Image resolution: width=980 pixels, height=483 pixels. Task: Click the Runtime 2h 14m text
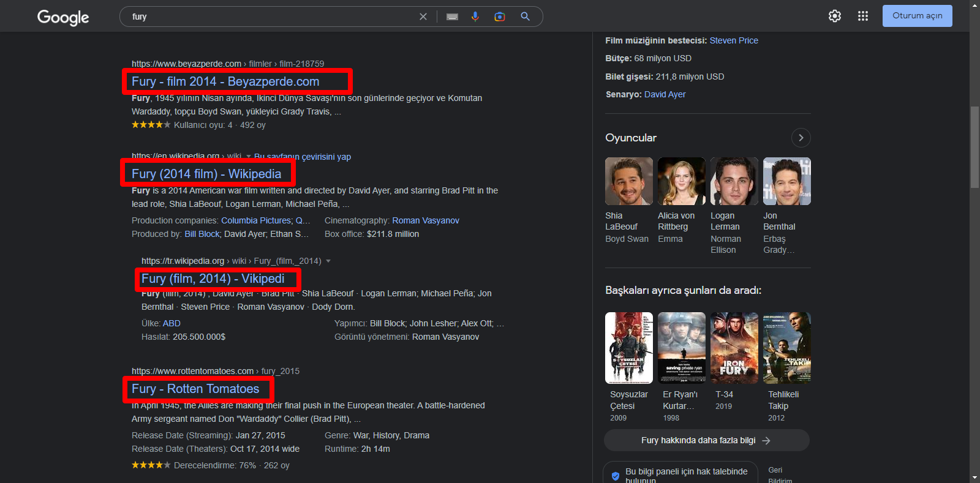(x=357, y=449)
